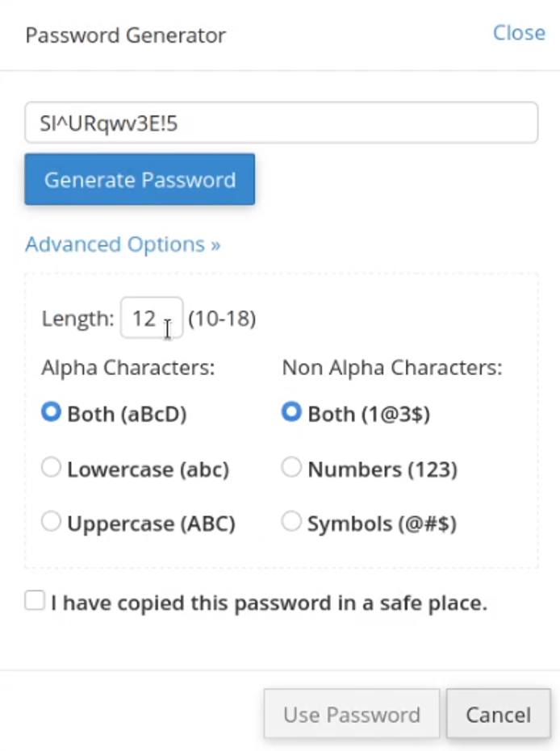560x751 pixels.
Task: Click inside the generated password field
Action: coord(281,123)
